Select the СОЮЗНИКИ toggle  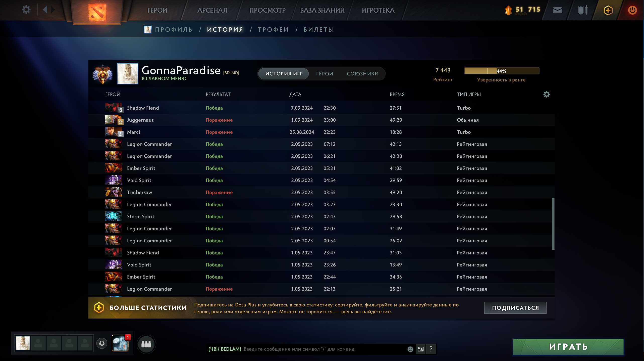[363, 74]
